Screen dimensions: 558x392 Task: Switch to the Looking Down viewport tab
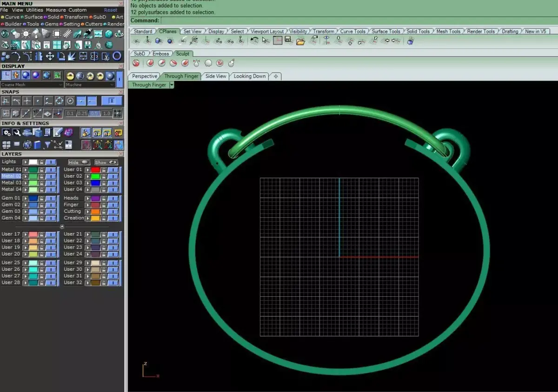pos(250,76)
